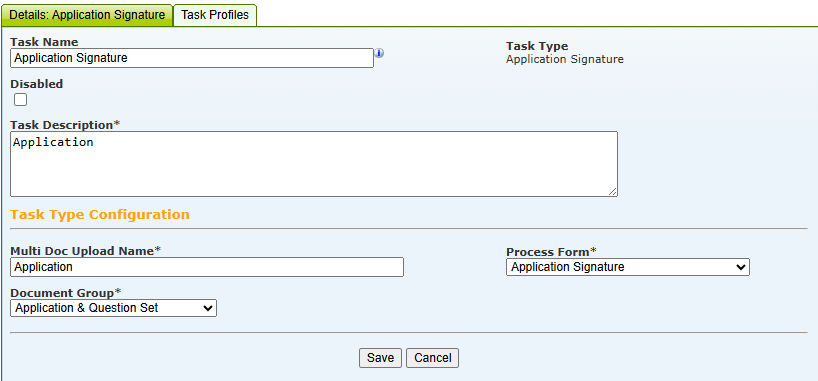This screenshot has height=381, width=818.
Task: Click the Document Group dropdown arrow
Action: click(207, 308)
